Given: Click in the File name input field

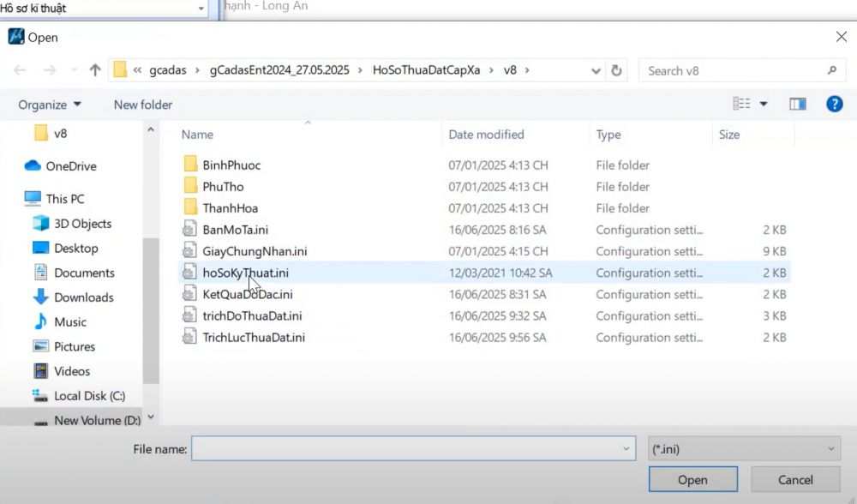Looking at the screenshot, I should tap(403, 448).
